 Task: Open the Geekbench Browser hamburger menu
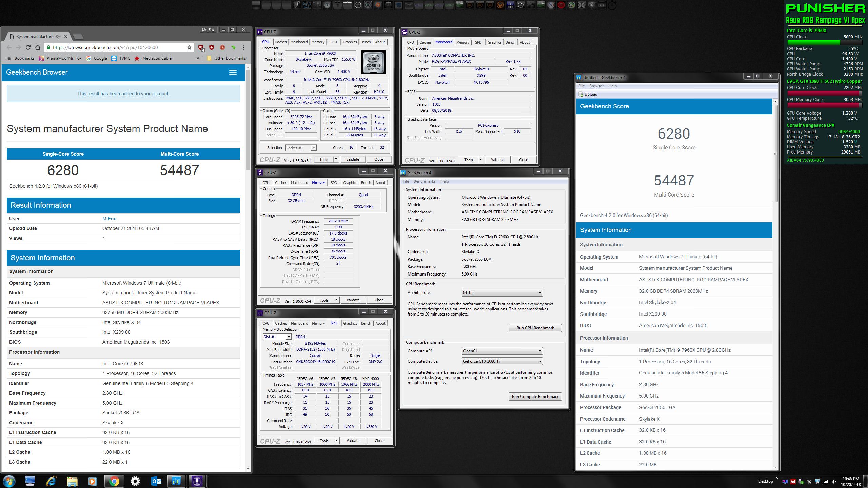tap(233, 73)
